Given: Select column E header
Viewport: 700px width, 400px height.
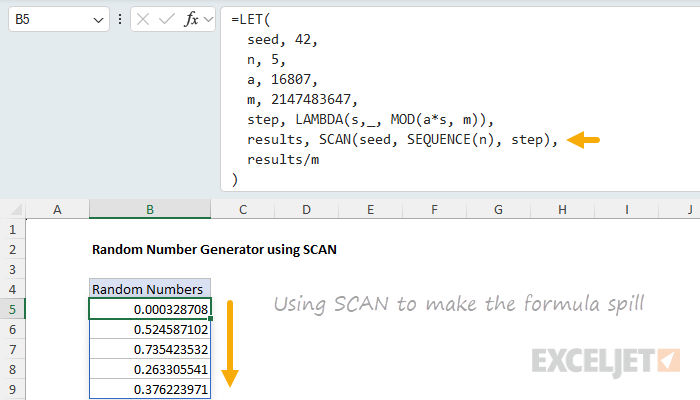Looking at the screenshot, I should pyautogui.click(x=371, y=209).
